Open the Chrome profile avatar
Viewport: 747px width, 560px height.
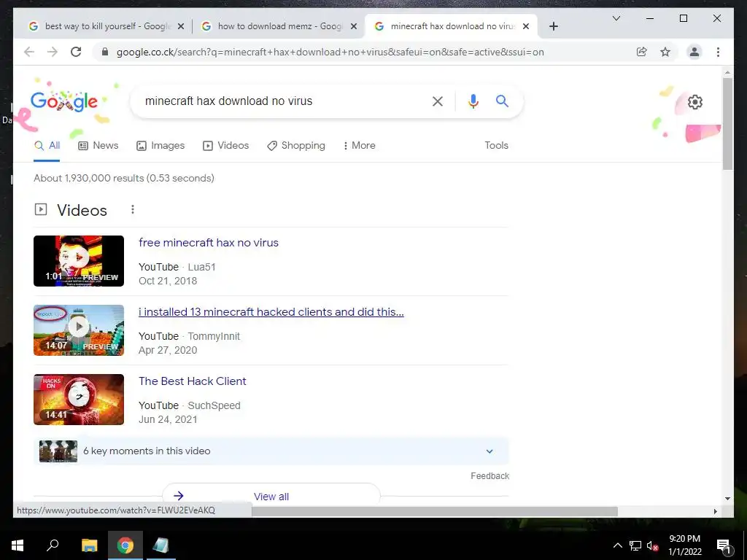(694, 52)
